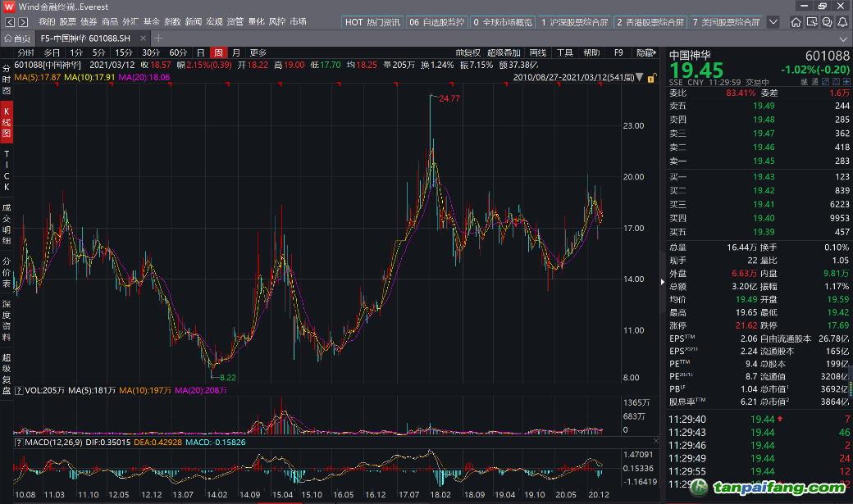
Task: Open the 工具 chart tools
Action: pos(564,52)
